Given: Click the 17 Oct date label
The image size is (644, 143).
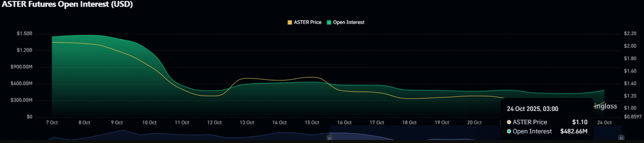Looking at the screenshot, I should click(377, 122).
